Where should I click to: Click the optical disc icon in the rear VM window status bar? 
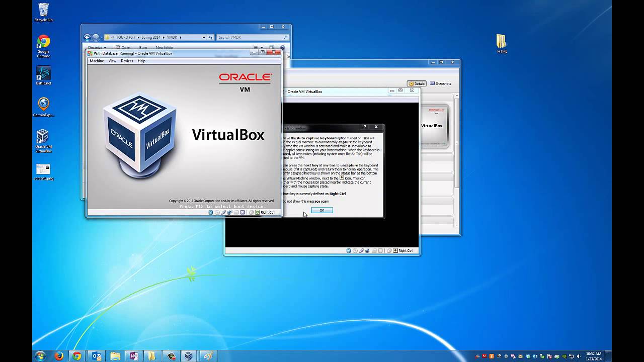355,250
